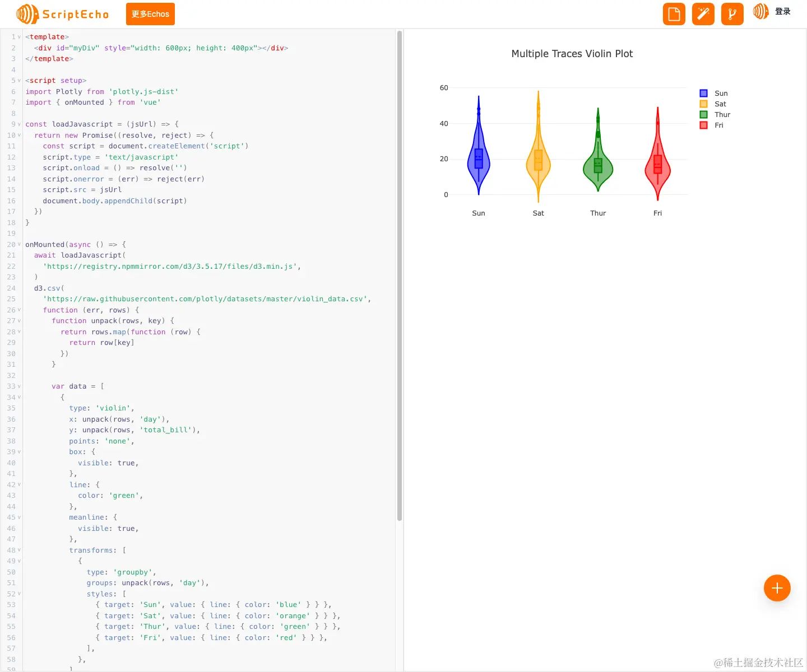Toggle Fri trace in chart legend

[712, 125]
